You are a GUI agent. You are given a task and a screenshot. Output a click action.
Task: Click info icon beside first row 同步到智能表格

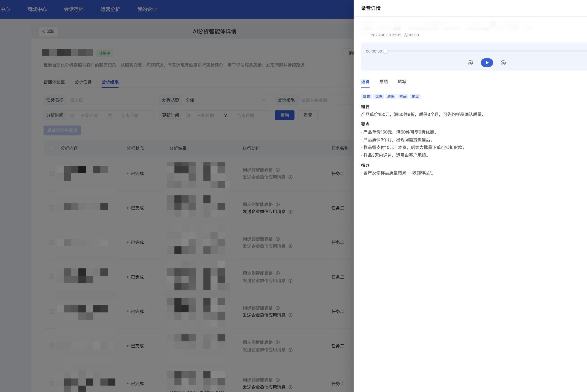[x=278, y=170]
